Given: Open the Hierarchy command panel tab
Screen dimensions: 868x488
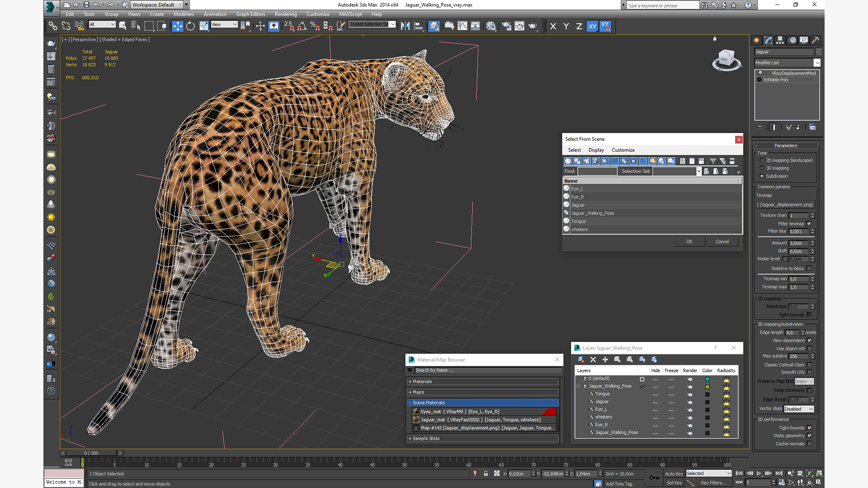Looking at the screenshot, I should point(780,40).
